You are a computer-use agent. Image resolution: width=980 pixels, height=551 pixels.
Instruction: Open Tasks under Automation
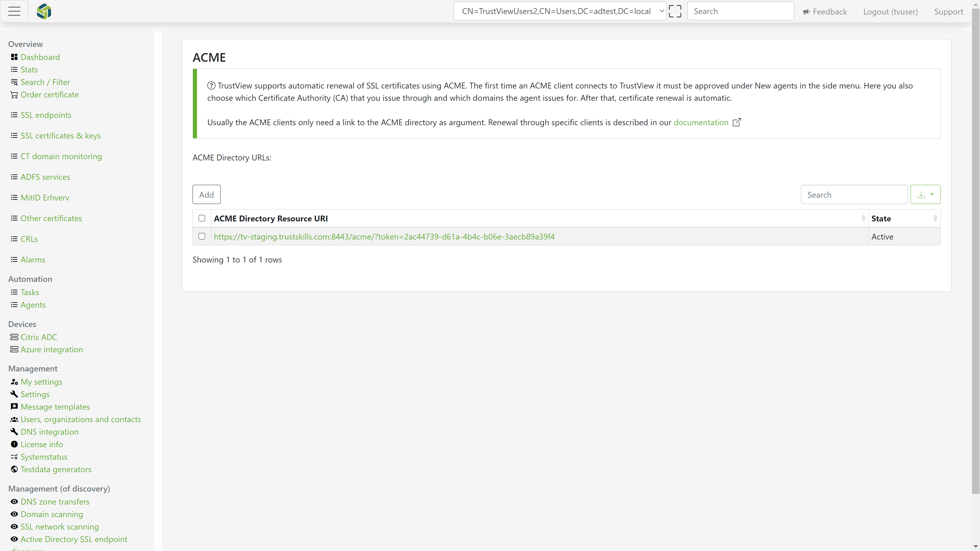(30, 292)
